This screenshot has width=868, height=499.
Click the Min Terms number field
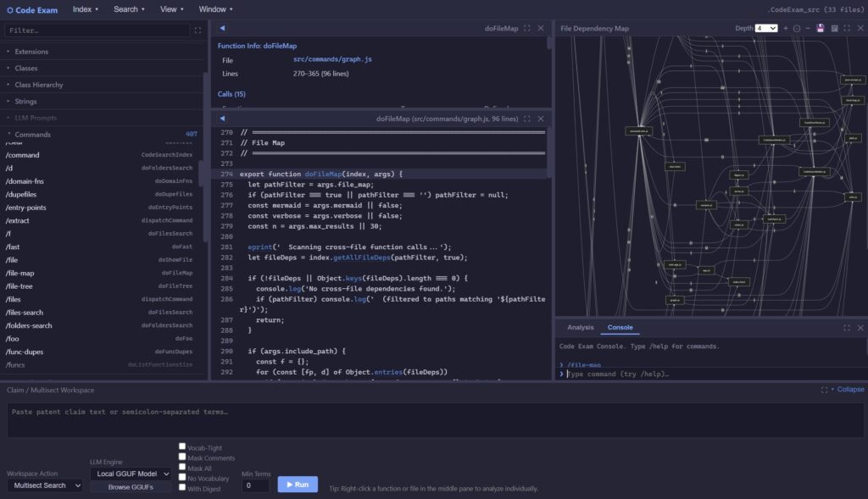255,485
